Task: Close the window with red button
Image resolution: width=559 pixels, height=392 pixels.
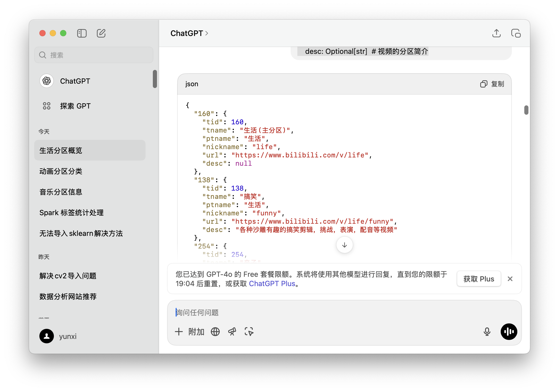Action: coord(42,33)
